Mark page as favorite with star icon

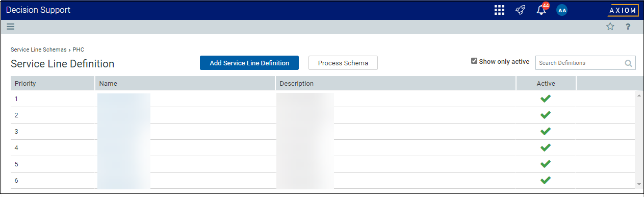[610, 27]
